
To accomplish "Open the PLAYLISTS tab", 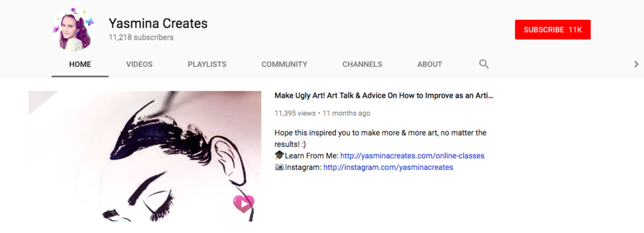I will click(207, 64).
